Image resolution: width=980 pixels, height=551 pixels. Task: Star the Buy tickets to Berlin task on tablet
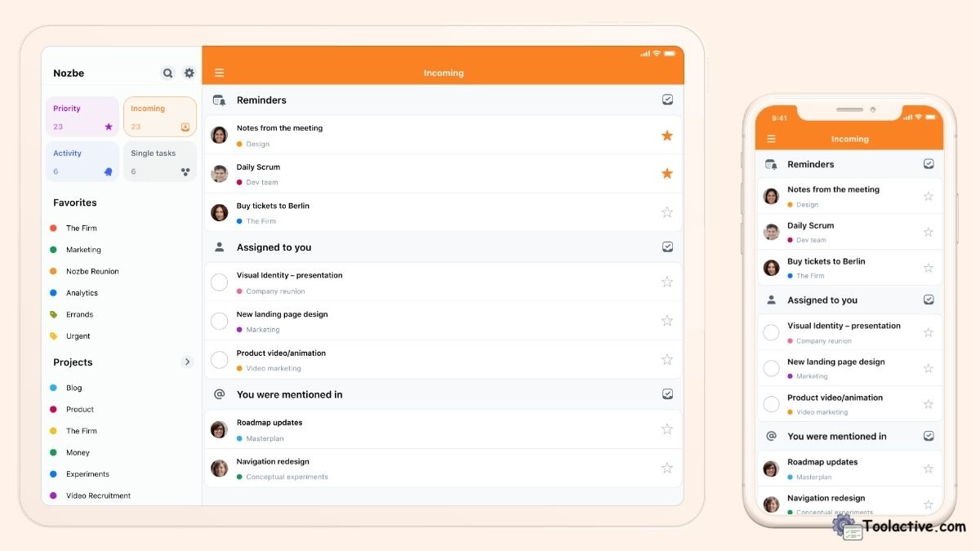[x=667, y=212]
